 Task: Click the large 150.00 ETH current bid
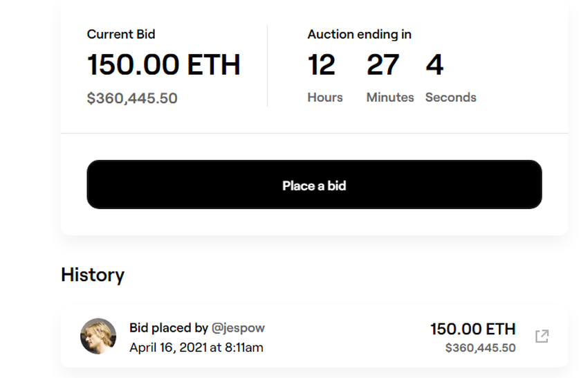(x=163, y=65)
